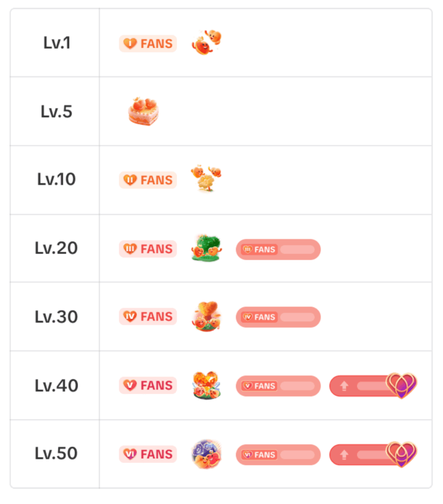Viewport: 443px width, 504px height.
Task: Click the Lv.40 FANS V badge
Action: 148,385
